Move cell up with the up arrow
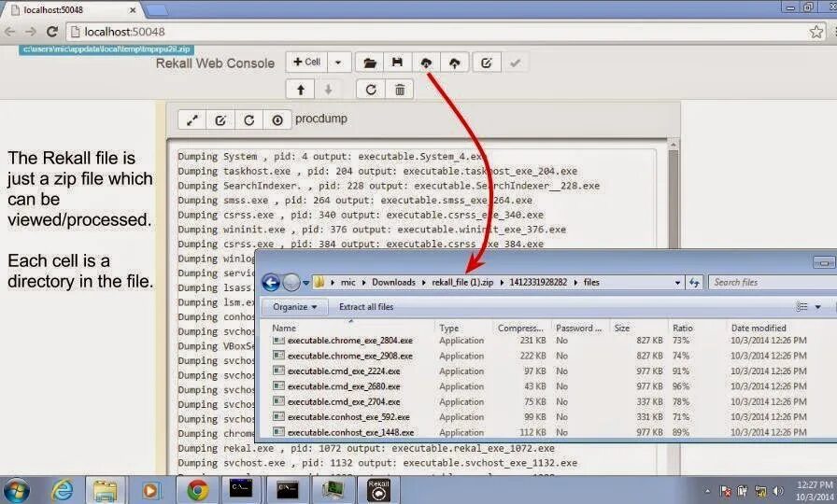Image resolution: width=837 pixels, height=504 pixels. point(301,89)
